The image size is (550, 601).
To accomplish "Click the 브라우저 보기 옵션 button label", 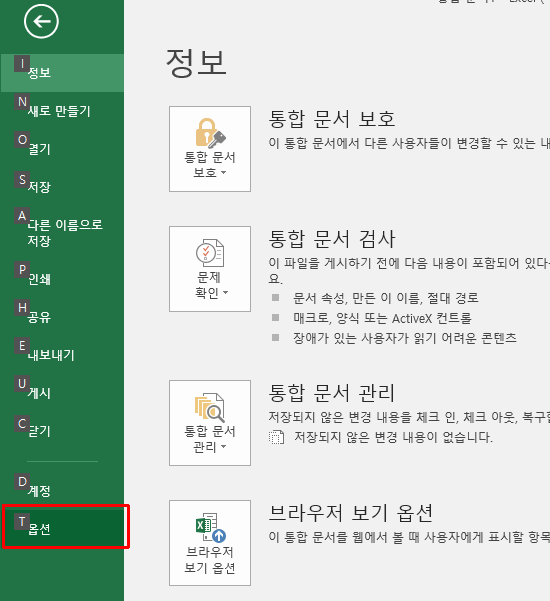I will tap(210, 560).
